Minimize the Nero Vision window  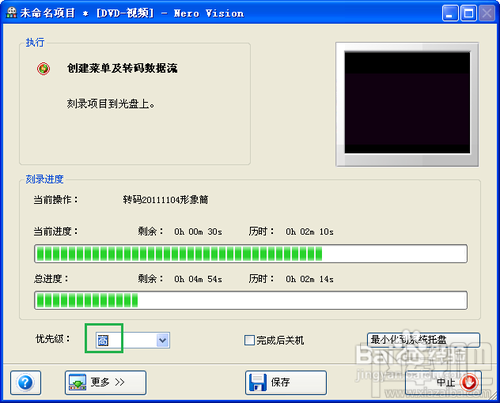(x=450, y=13)
